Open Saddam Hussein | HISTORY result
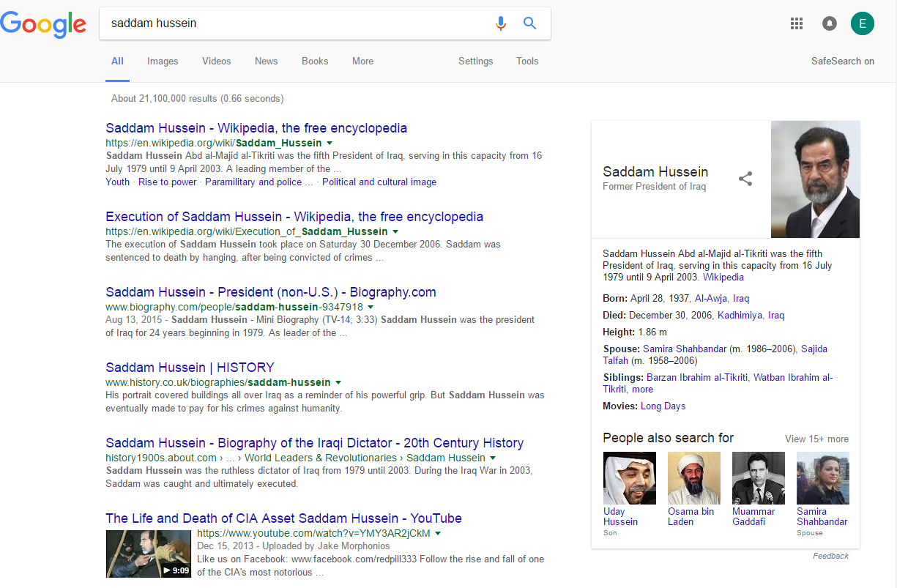 (x=190, y=368)
